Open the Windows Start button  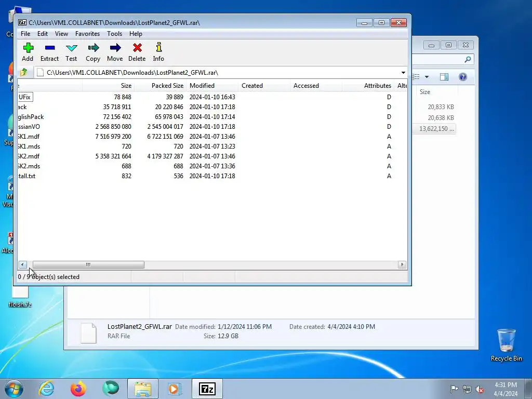(14, 389)
